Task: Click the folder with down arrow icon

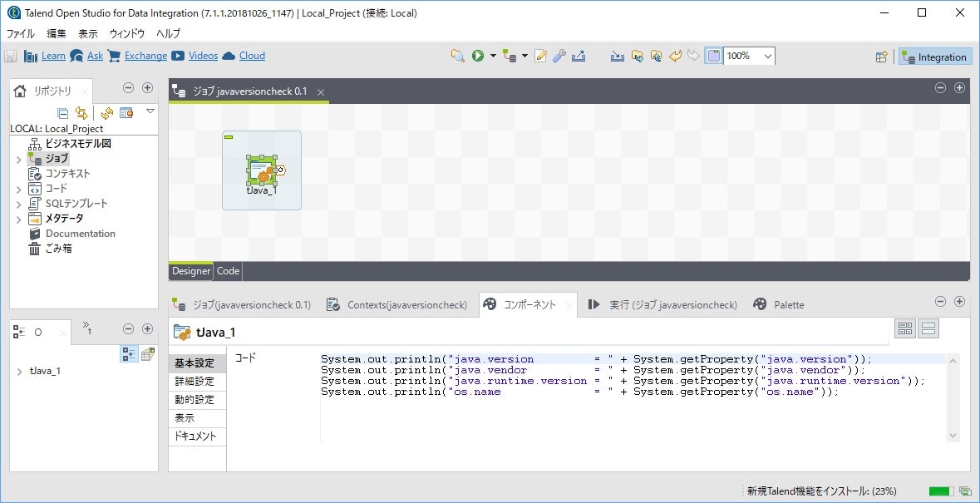Action: point(637,57)
